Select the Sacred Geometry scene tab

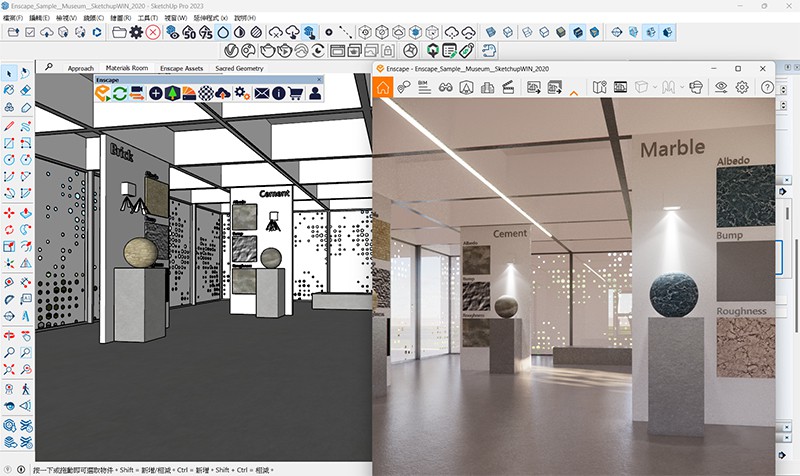[x=237, y=68]
